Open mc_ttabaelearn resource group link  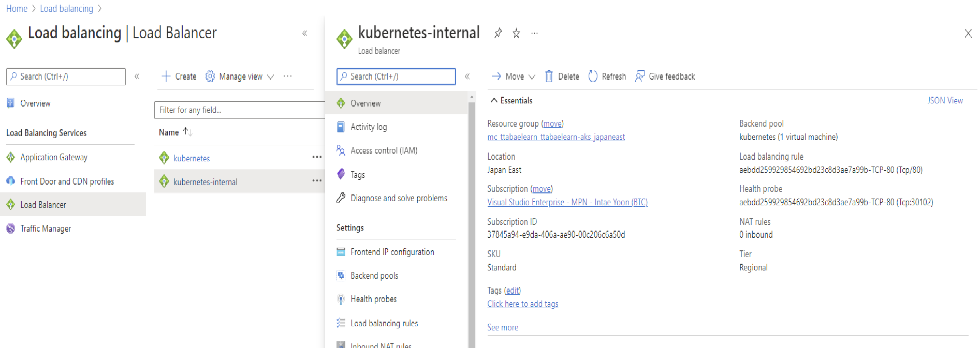coord(556,137)
